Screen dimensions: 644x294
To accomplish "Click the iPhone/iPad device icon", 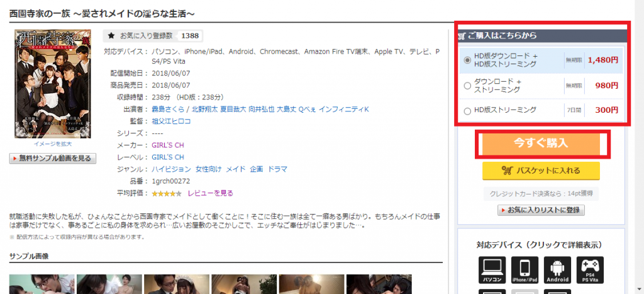I will tap(525, 269).
